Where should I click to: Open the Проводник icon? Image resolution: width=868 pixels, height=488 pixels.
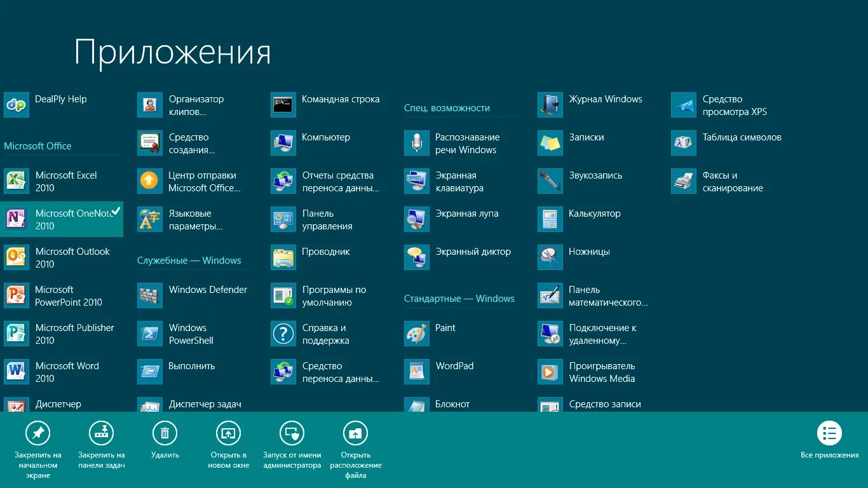click(x=283, y=257)
